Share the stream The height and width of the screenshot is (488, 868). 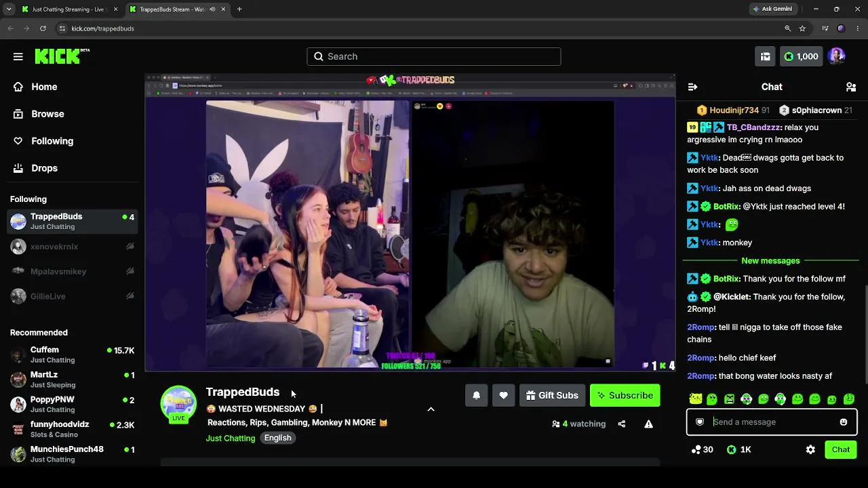pyautogui.click(x=621, y=424)
